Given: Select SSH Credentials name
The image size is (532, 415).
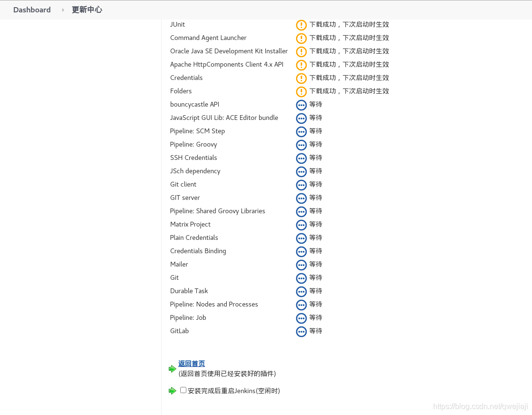Looking at the screenshot, I should click(x=193, y=158).
